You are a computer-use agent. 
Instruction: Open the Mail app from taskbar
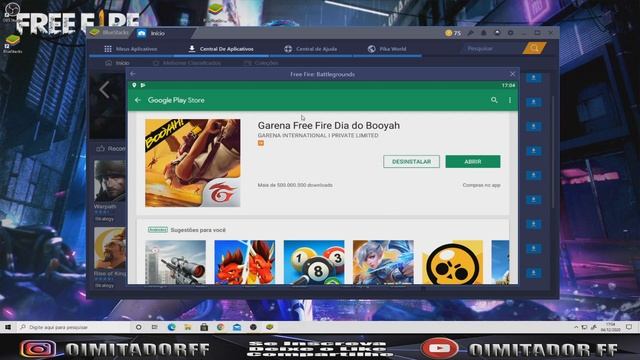[x=237, y=327]
